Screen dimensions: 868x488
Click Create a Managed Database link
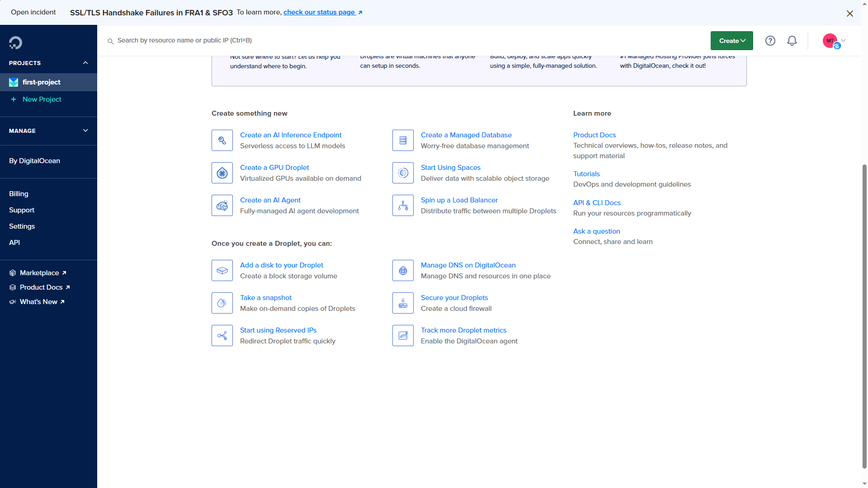click(x=466, y=135)
